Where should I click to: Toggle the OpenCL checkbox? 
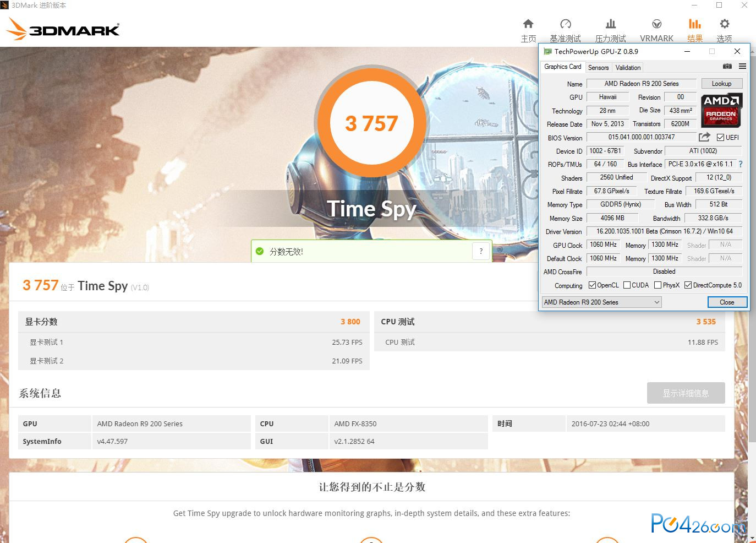(592, 285)
